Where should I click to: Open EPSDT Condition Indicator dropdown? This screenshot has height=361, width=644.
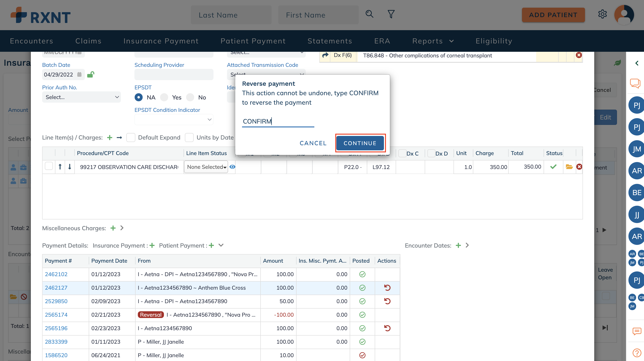point(174,120)
